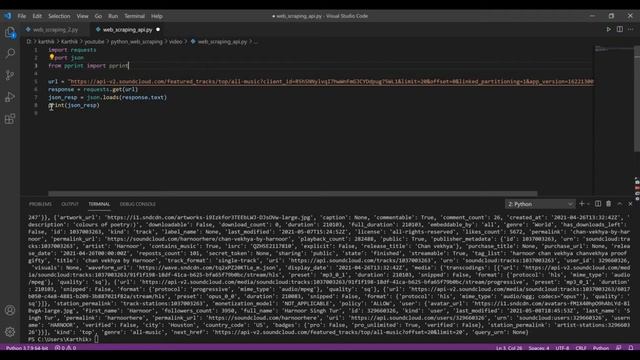
Task: Click the 'youtube' breadcrumb segment
Action: [x=94, y=42]
